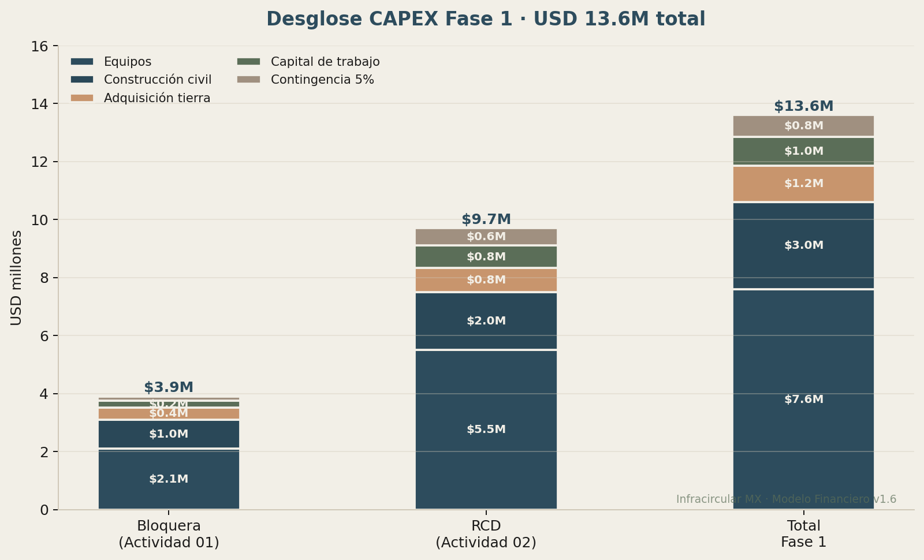
Task: Click the '$9.7M' total above RCD bar
Action: click(486, 219)
